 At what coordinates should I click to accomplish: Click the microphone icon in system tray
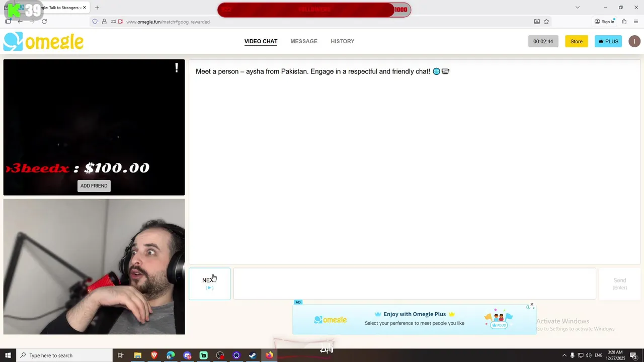572,355
